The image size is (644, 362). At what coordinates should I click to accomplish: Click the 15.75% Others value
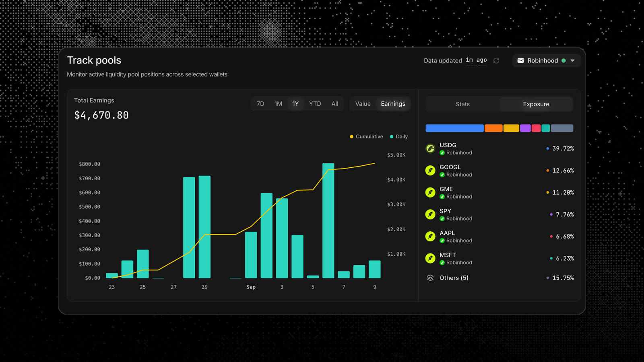coord(563,278)
